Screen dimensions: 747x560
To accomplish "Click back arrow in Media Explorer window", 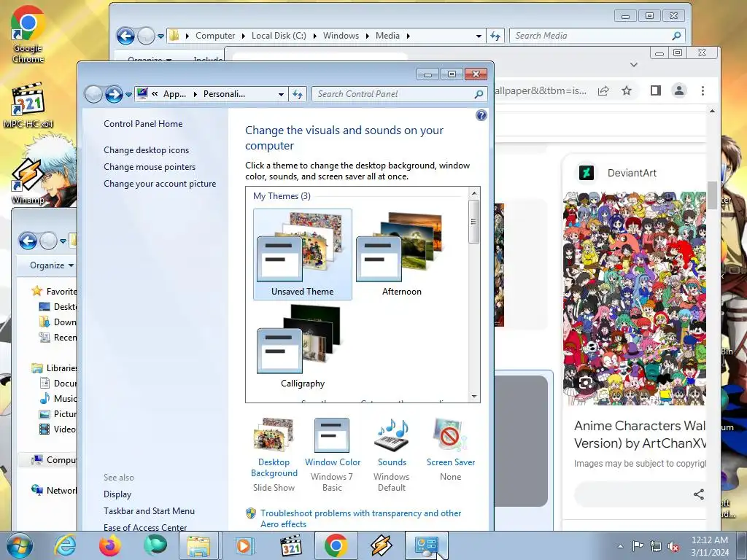I will point(125,36).
